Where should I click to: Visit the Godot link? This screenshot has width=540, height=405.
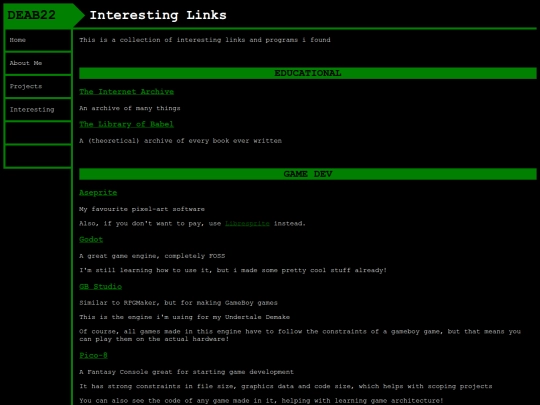coord(91,239)
